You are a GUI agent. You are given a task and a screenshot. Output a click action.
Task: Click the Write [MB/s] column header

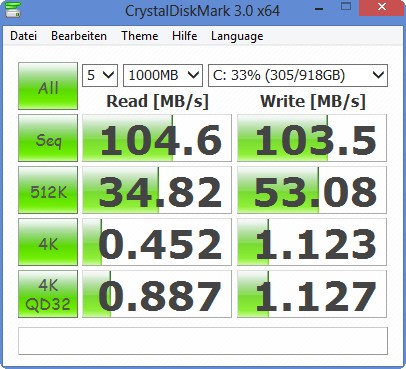(313, 101)
